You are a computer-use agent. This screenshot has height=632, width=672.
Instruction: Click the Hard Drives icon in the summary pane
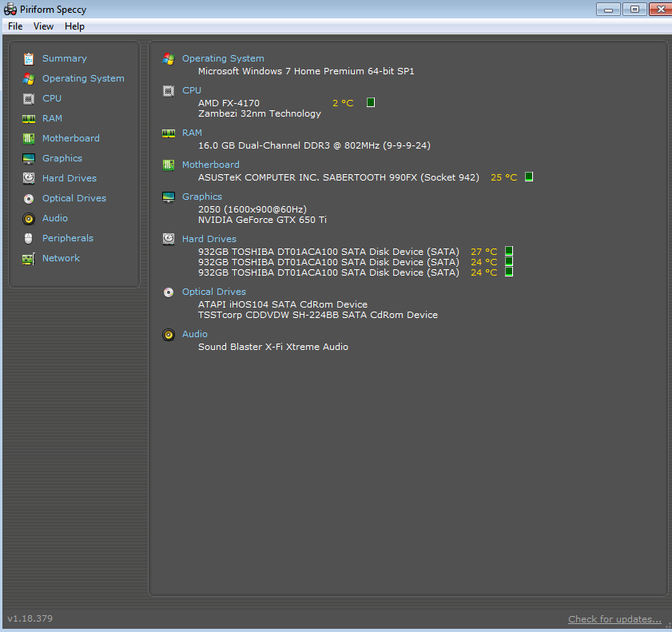(x=169, y=239)
